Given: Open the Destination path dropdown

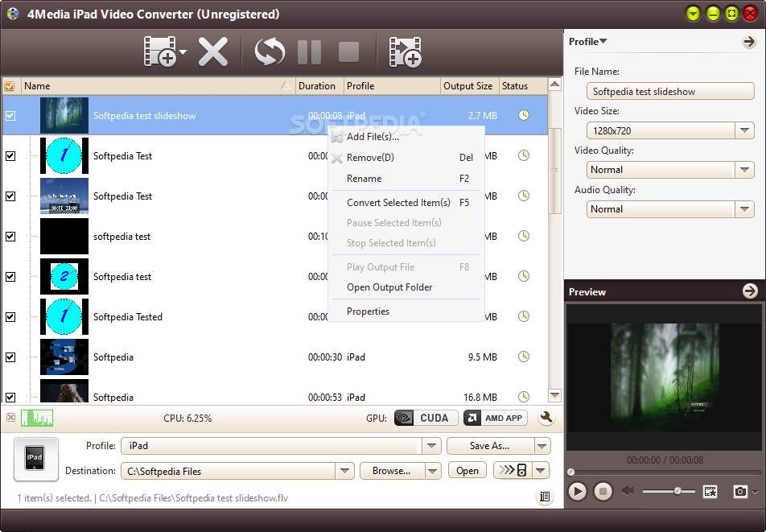Looking at the screenshot, I should (x=344, y=471).
